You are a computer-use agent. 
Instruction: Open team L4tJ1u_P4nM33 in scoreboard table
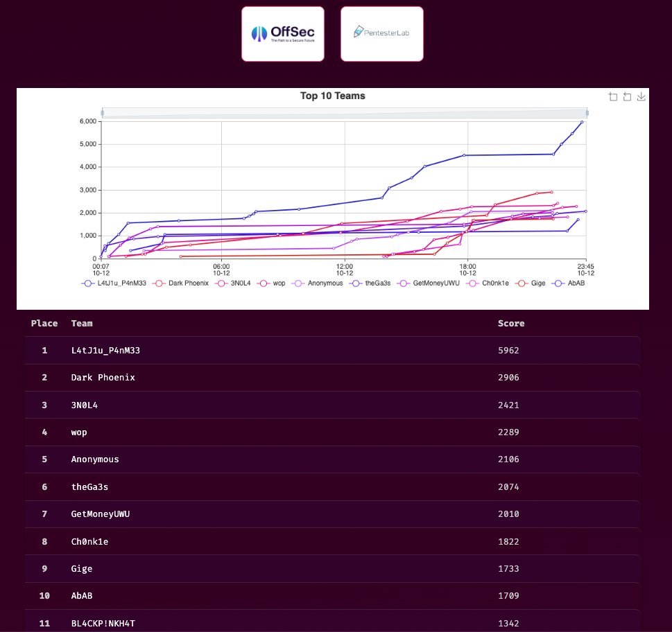click(105, 351)
